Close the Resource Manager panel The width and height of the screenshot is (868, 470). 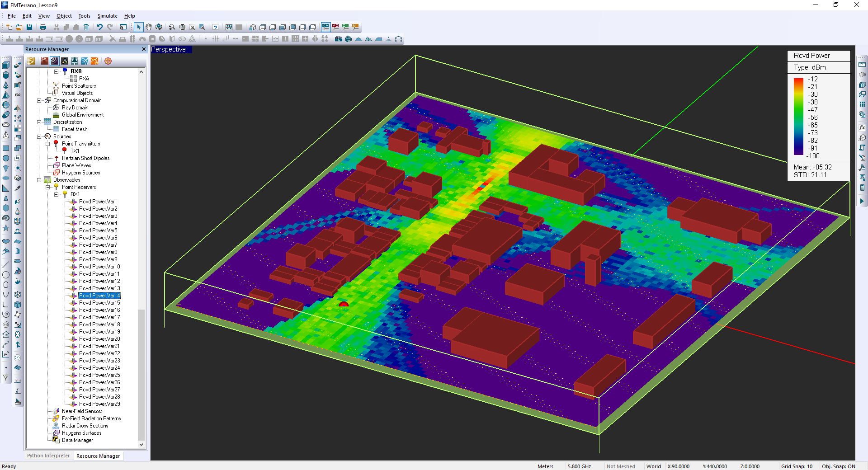pyautogui.click(x=144, y=49)
